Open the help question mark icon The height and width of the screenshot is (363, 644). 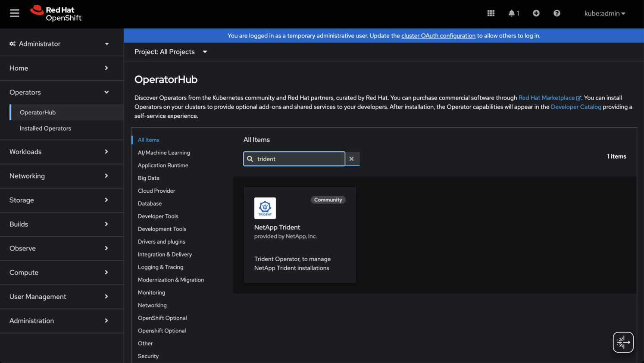point(556,13)
